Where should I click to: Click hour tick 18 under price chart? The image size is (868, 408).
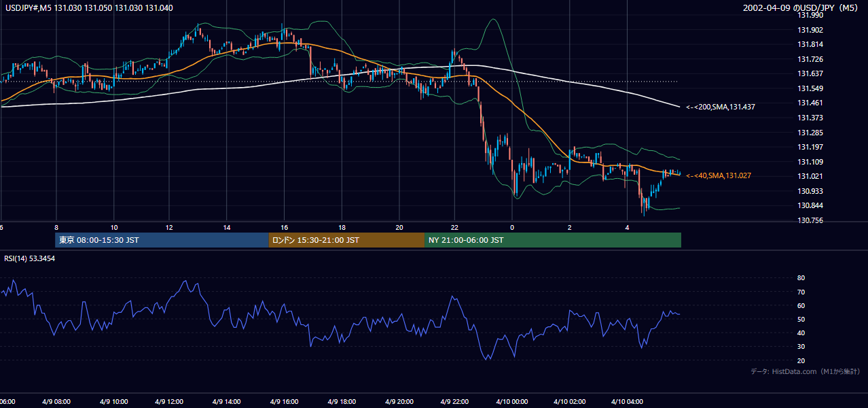[x=342, y=227]
